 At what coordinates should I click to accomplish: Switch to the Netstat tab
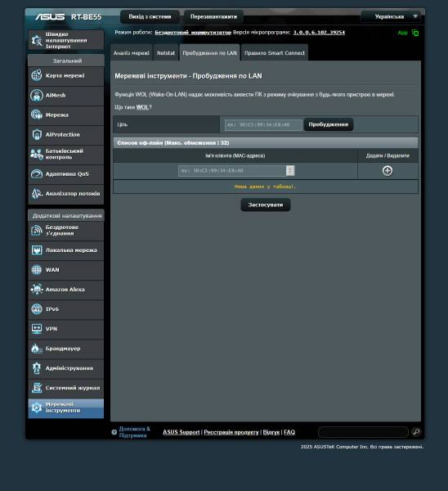click(166, 53)
